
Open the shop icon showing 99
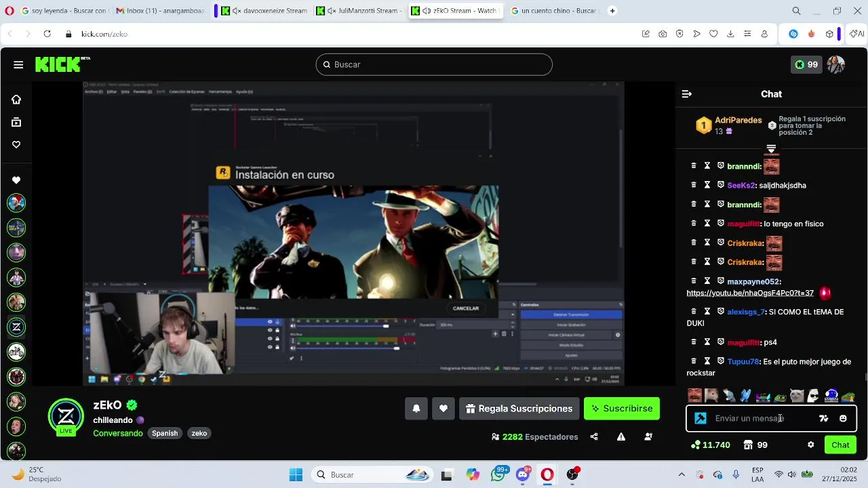pyautogui.click(x=755, y=445)
